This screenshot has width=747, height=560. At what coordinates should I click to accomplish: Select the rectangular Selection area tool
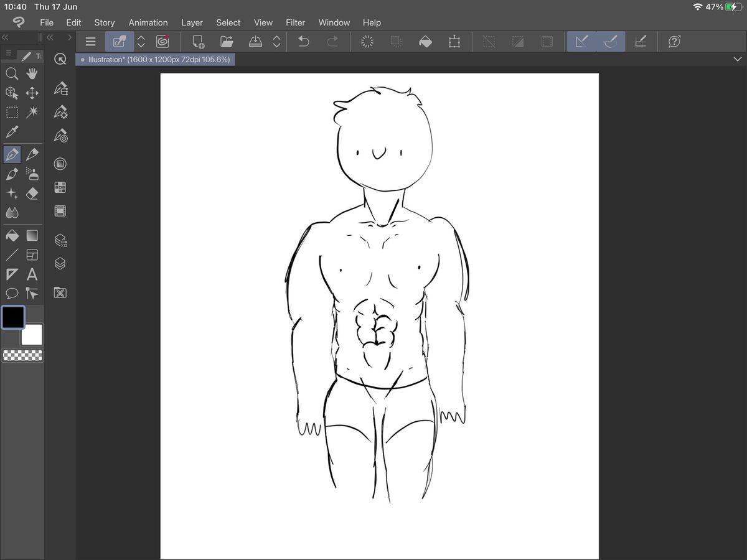tap(12, 113)
